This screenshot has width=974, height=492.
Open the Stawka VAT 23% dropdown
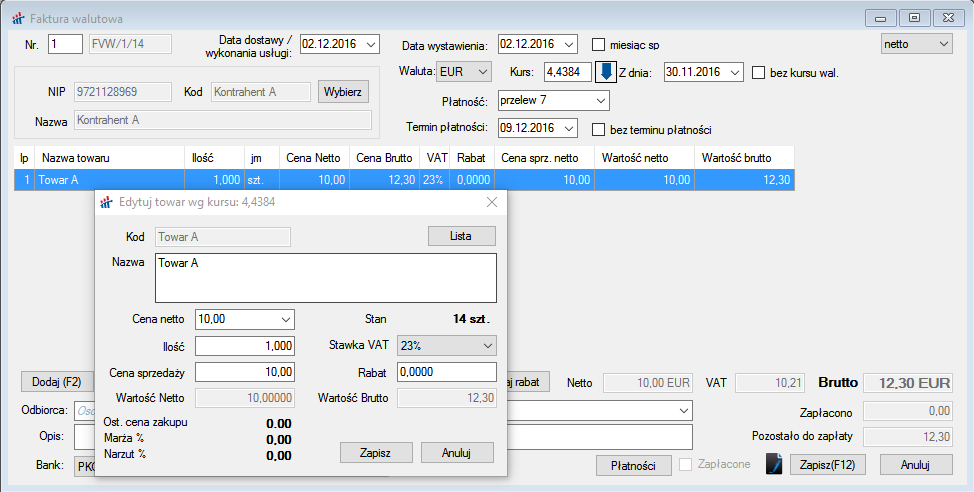[x=487, y=345]
